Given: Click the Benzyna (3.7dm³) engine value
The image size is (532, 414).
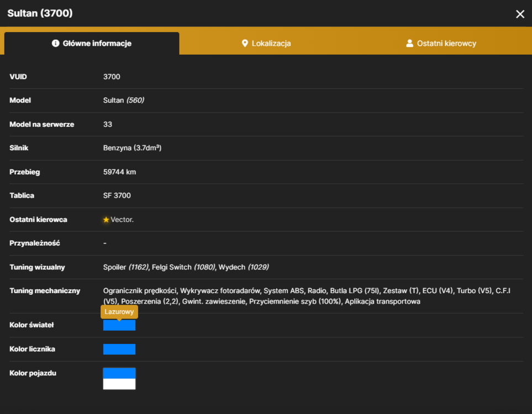Looking at the screenshot, I should 133,148.
